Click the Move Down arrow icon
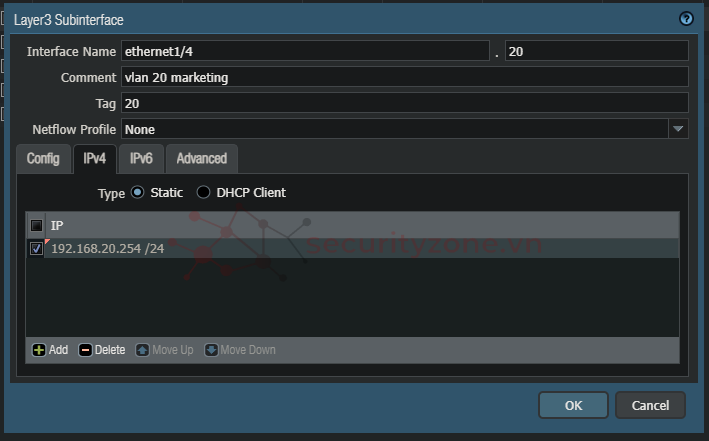 pyautogui.click(x=211, y=350)
